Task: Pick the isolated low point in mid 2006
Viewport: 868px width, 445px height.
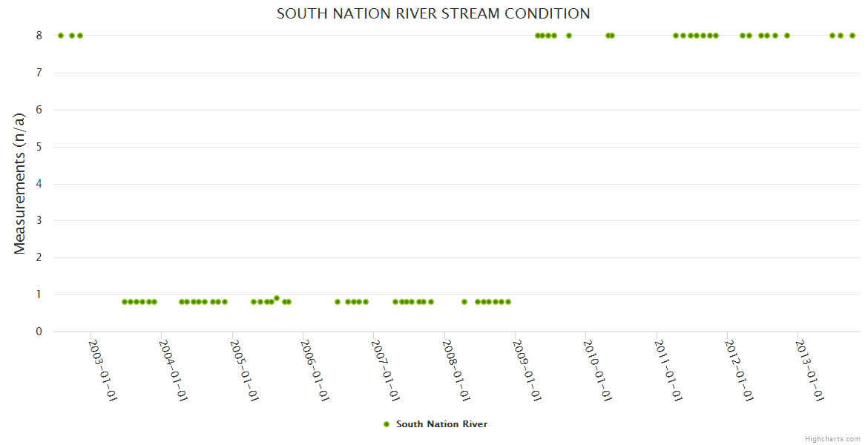Action: click(x=338, y=302)
